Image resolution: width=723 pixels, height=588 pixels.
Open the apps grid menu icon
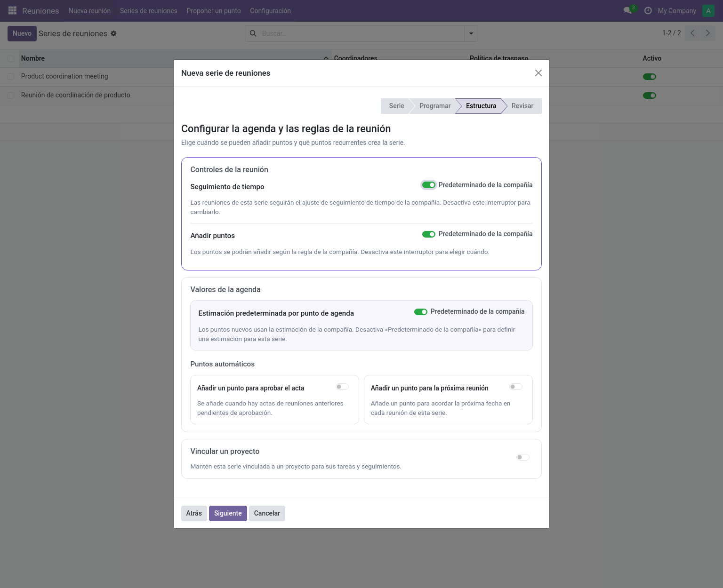pyautogui.click(x=12, y=10)
